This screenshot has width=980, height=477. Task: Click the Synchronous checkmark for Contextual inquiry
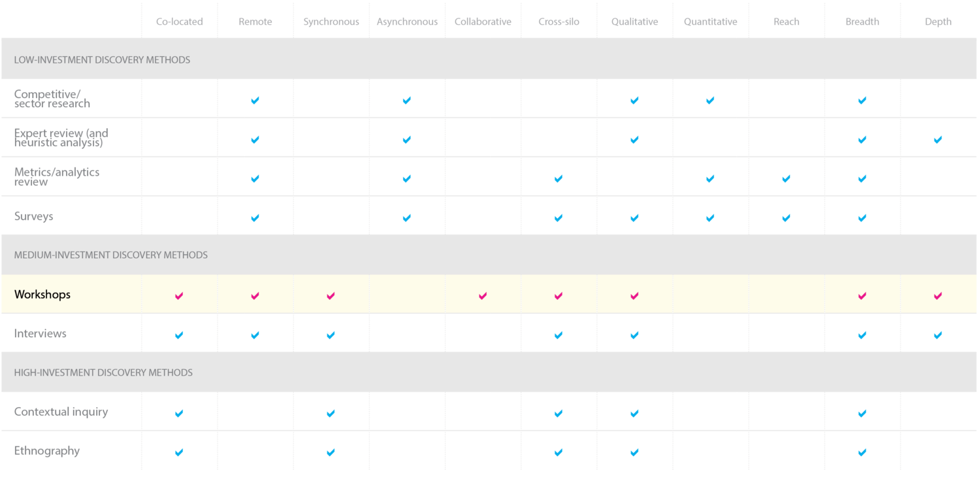(x=331, y=413)
